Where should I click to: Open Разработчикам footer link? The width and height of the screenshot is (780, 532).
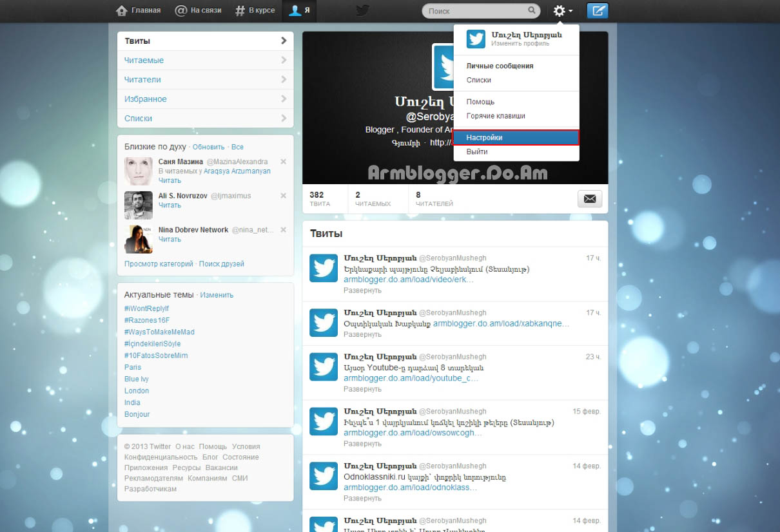150,489
